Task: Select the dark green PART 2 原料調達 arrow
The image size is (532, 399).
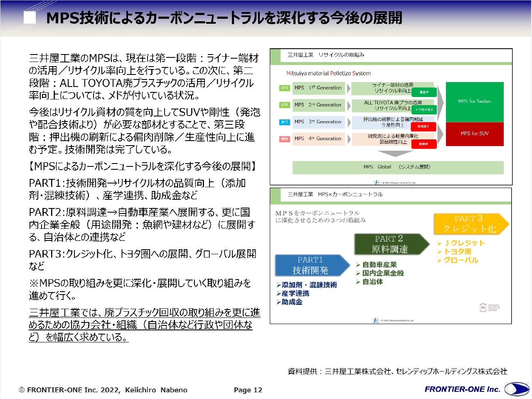Action: pyautogui.click(x=391, y=244)
